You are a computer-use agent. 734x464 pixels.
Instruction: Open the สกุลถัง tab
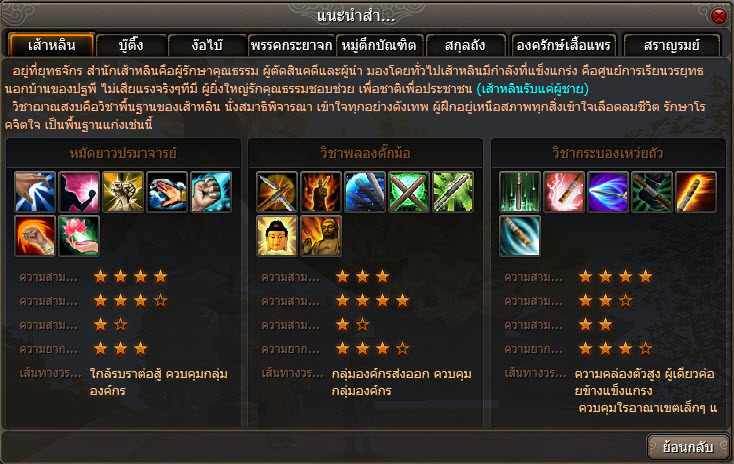pos(465,45)
